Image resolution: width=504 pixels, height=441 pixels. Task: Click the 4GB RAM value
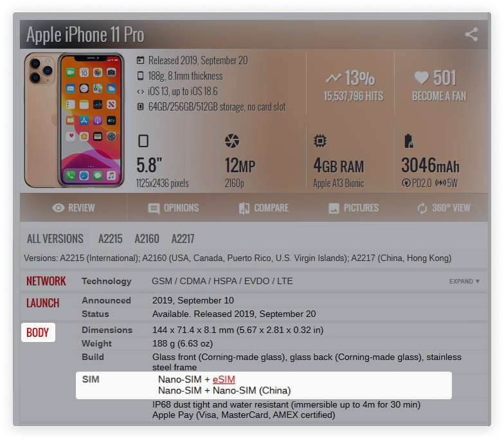338,166
